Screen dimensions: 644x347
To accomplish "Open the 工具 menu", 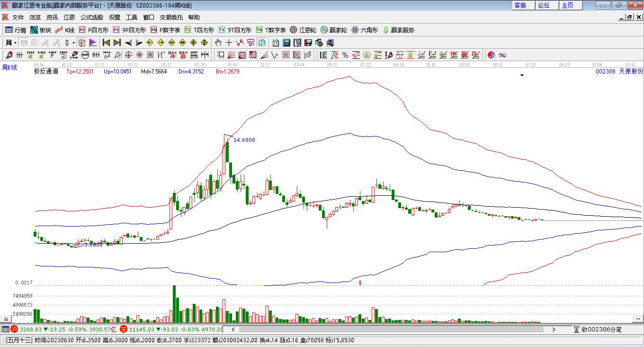I will (132, 18).
